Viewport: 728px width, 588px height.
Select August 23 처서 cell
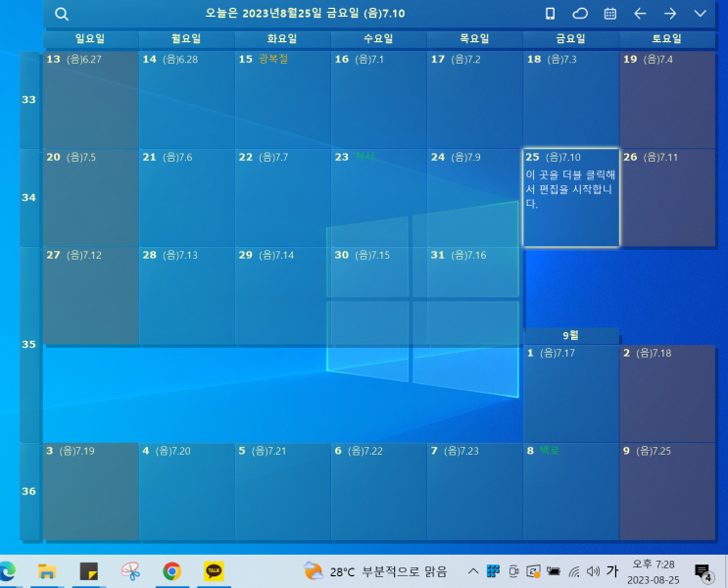(379, 197)
